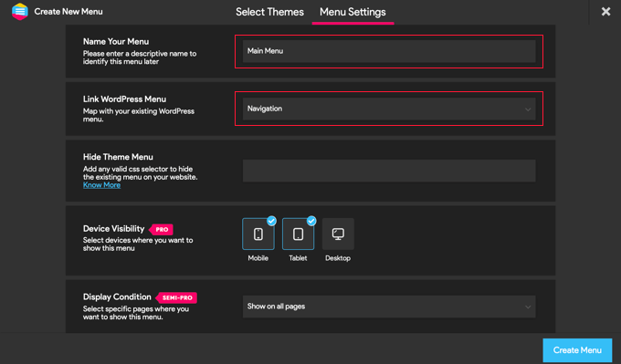The height and width of the screenshot is (364, 621).
Task: Open the Menu Settings tab
Action: click(353, 12)
